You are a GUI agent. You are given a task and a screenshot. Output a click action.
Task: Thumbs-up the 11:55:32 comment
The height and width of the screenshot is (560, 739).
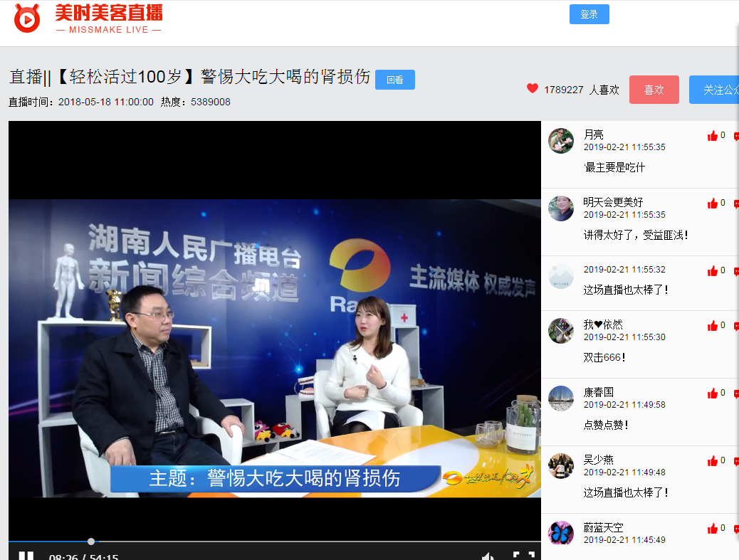(x=712, y=271)
